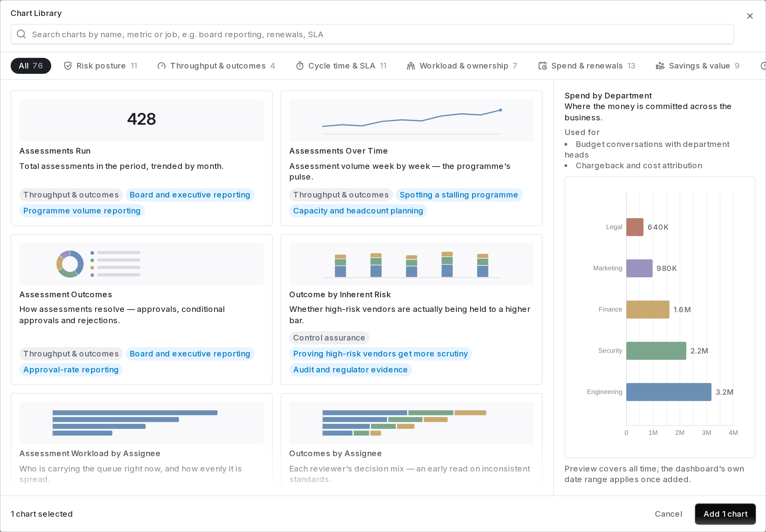Click Outcome by Inherent Risk title

pyautogui.click(x=340, y=295)
